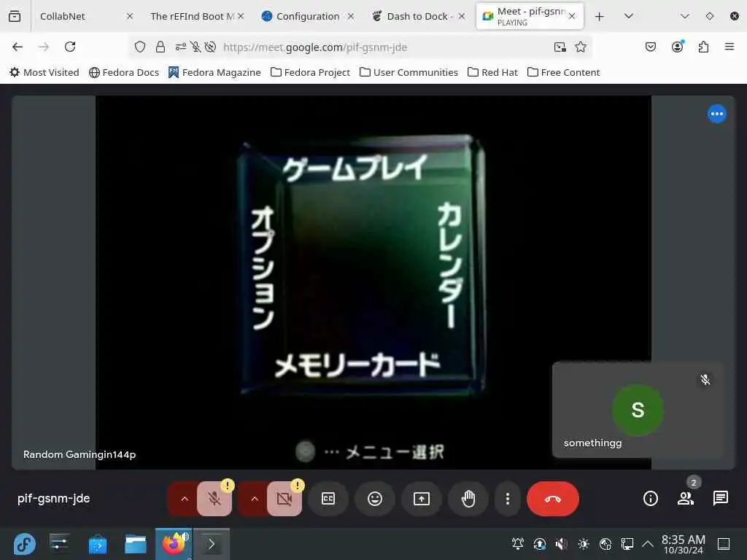Image resolution: width=747 pixels, height=560 pixels.
Task: Raise your hand in the meeting
Action: coord(468,499)
